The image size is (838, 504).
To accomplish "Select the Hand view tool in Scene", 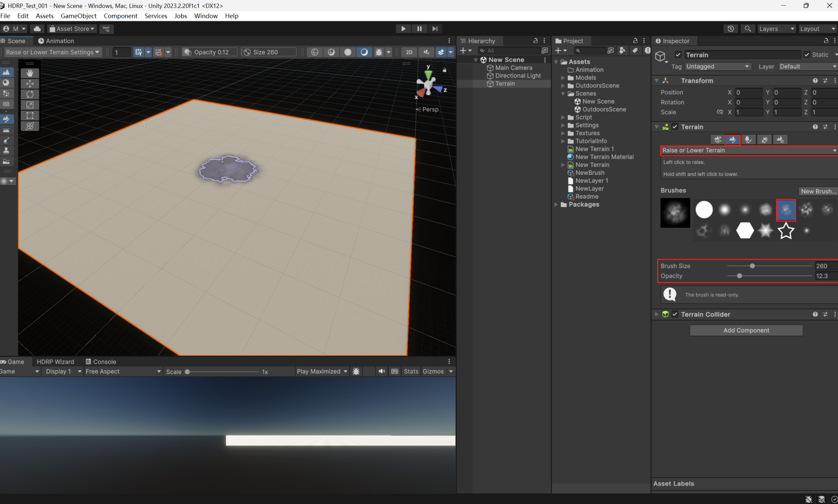I will (30, 73).
